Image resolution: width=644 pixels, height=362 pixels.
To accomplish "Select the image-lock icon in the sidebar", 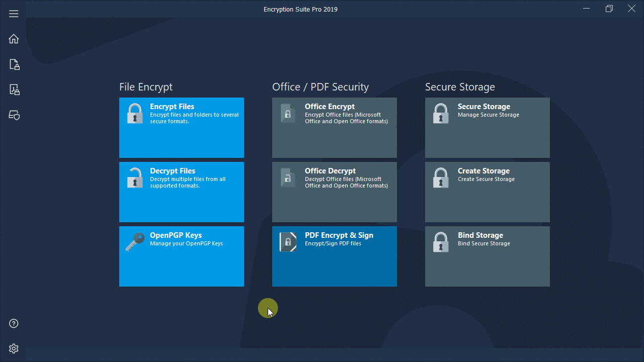I will point(14,89).
